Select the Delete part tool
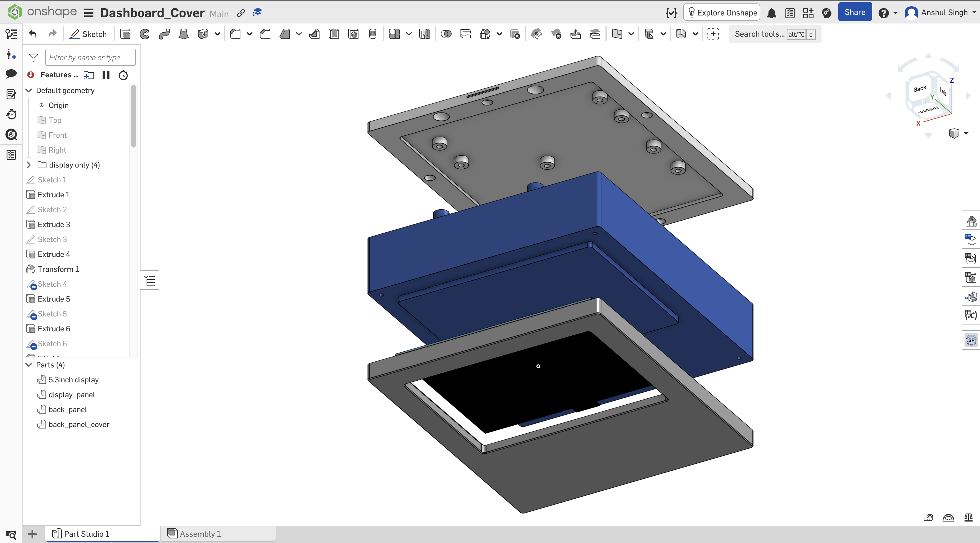 (x=515, y=34)
